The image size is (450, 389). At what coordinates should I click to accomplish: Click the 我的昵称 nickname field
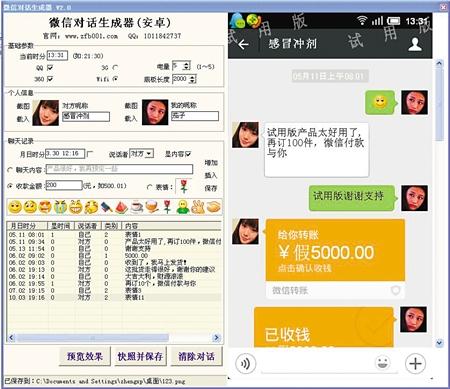pos(195,116)
